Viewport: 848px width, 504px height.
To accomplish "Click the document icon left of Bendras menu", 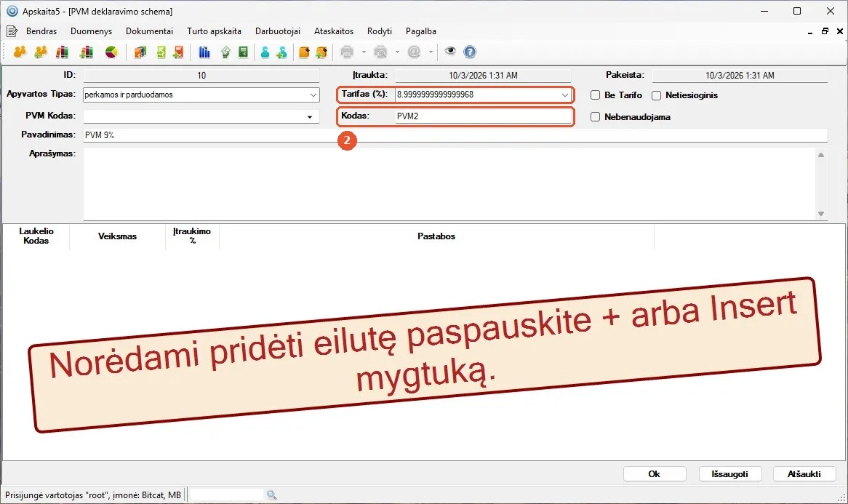I will point(12,31).
